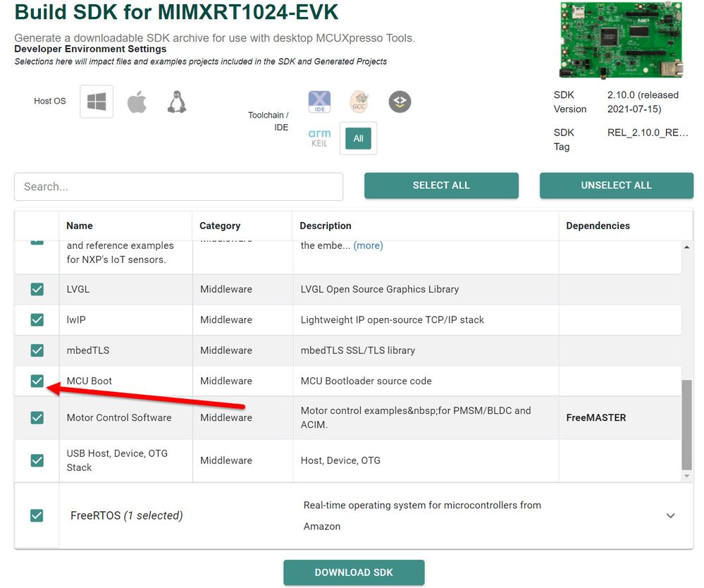The image size is (704, 588).
Task: Toggle the MCU Boot checkbox
Action: (x=37, y=381)
